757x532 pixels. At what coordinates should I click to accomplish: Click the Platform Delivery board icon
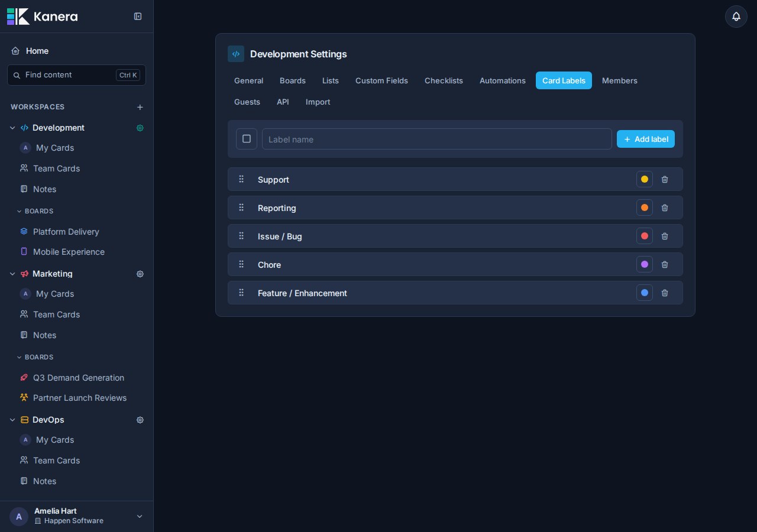[24, 232]
